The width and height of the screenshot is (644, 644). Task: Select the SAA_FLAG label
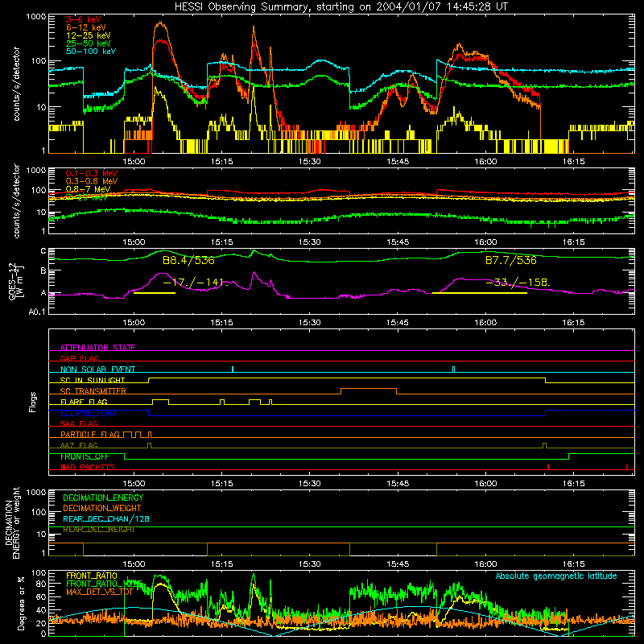(x=79, y=423)
